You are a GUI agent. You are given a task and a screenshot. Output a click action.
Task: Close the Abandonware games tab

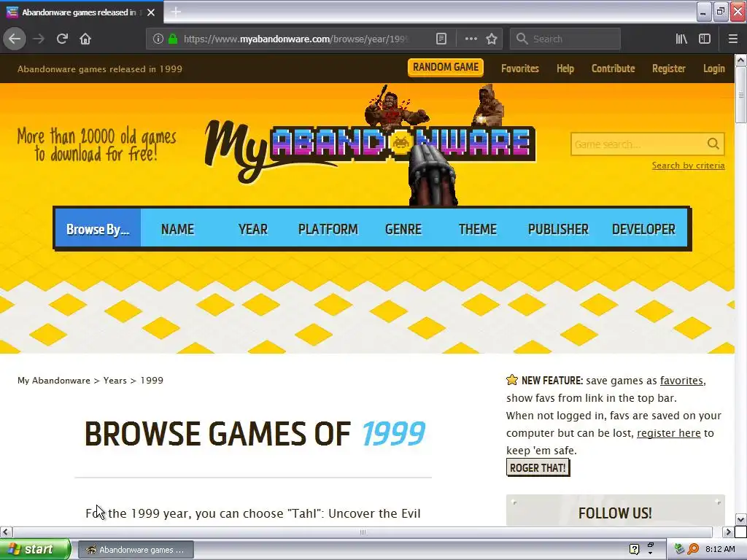(x=151, y=12)
